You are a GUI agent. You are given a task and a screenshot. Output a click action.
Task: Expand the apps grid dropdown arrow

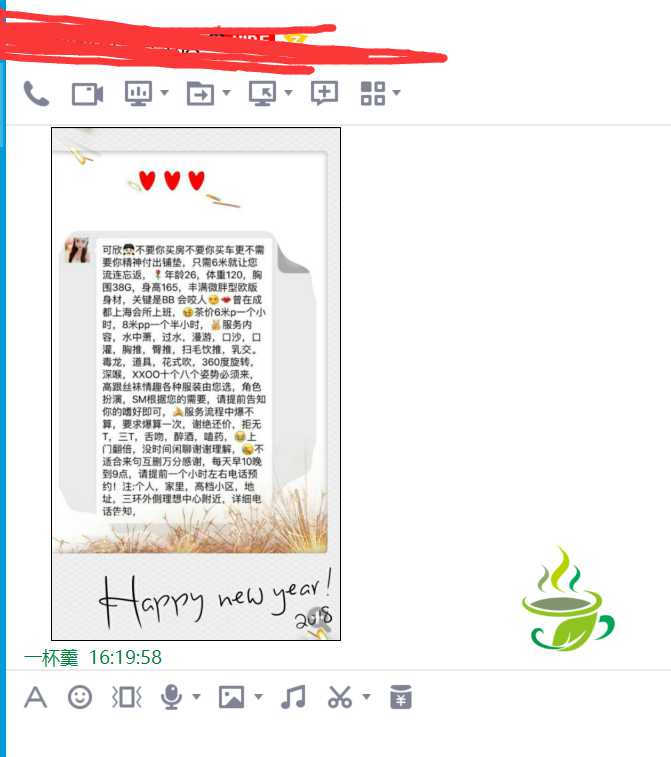pyautogui.click(x=396, y=92)
